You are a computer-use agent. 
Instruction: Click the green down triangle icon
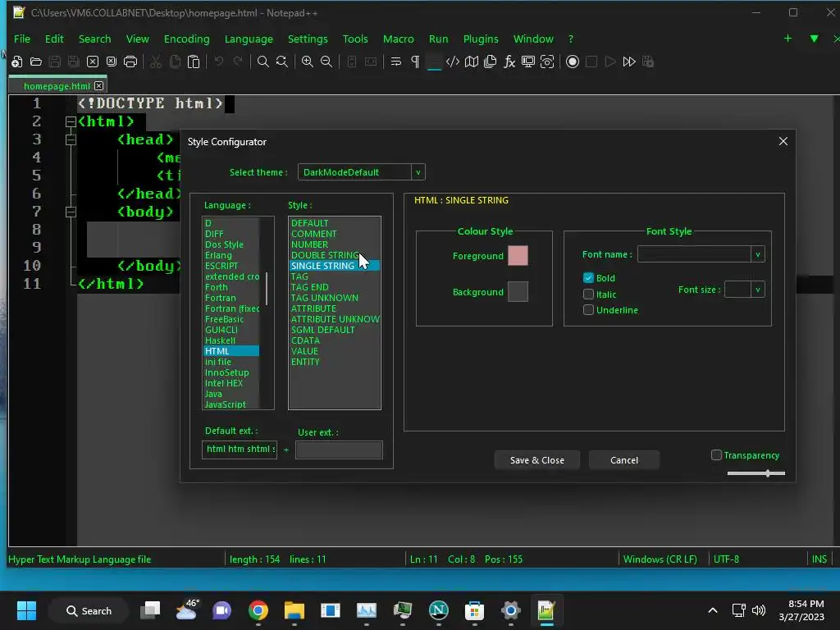coord(815,39)
